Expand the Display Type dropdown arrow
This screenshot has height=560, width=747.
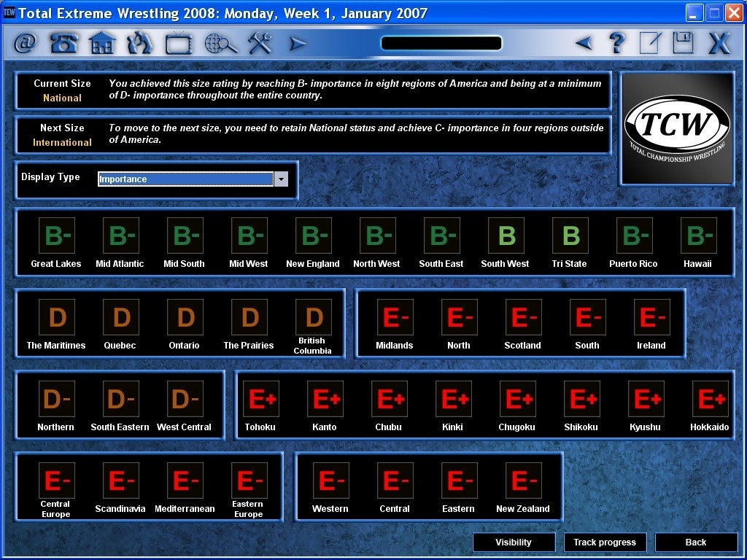tap(281, 179)
